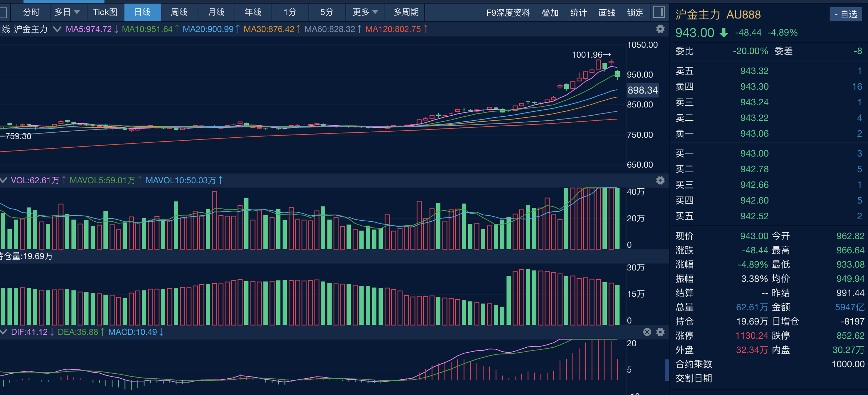Open F9深度资料 detailed info
Screen dimensions: 868x395
[508, 12]
